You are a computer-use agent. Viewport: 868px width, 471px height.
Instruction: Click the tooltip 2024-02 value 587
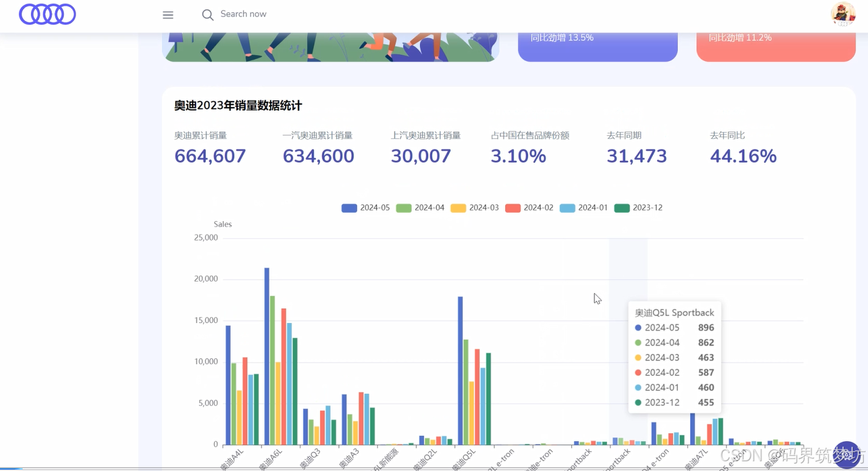pyautogui.click(x=706, y=372)
